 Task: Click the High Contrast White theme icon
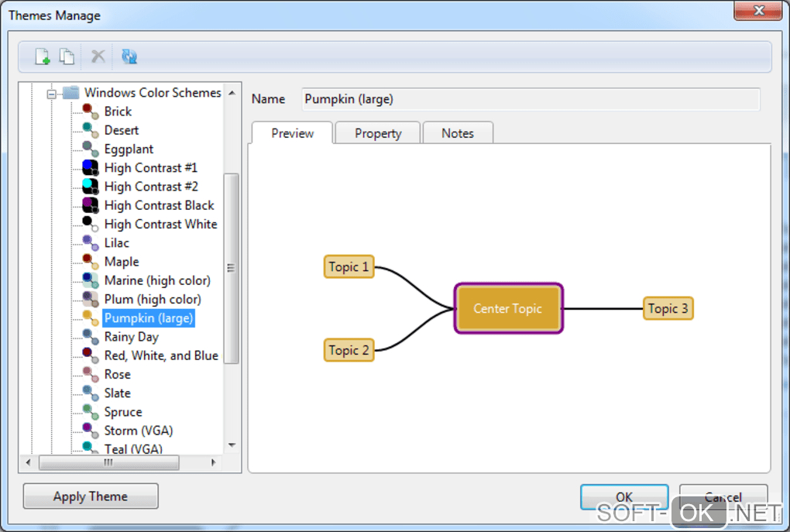coord(90,224)
